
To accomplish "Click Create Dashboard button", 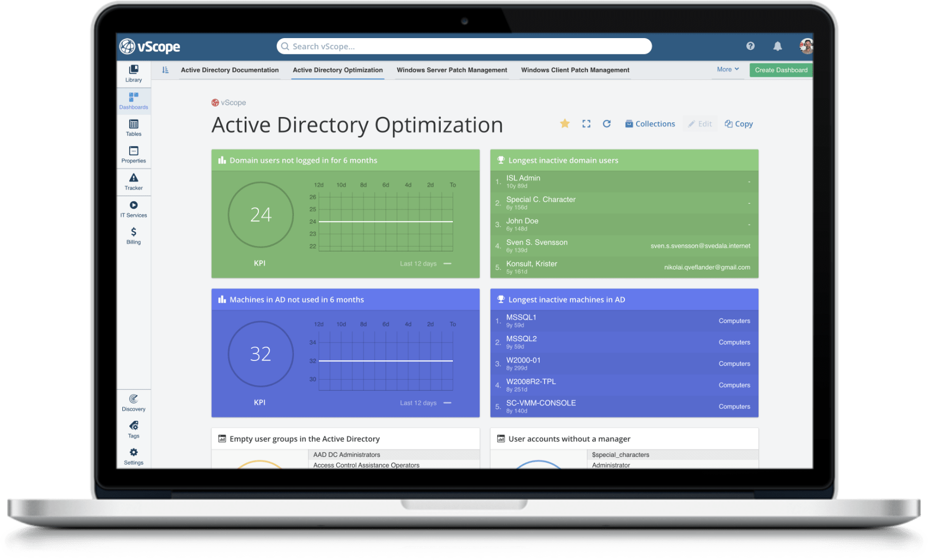I will [x=781, y=70].
